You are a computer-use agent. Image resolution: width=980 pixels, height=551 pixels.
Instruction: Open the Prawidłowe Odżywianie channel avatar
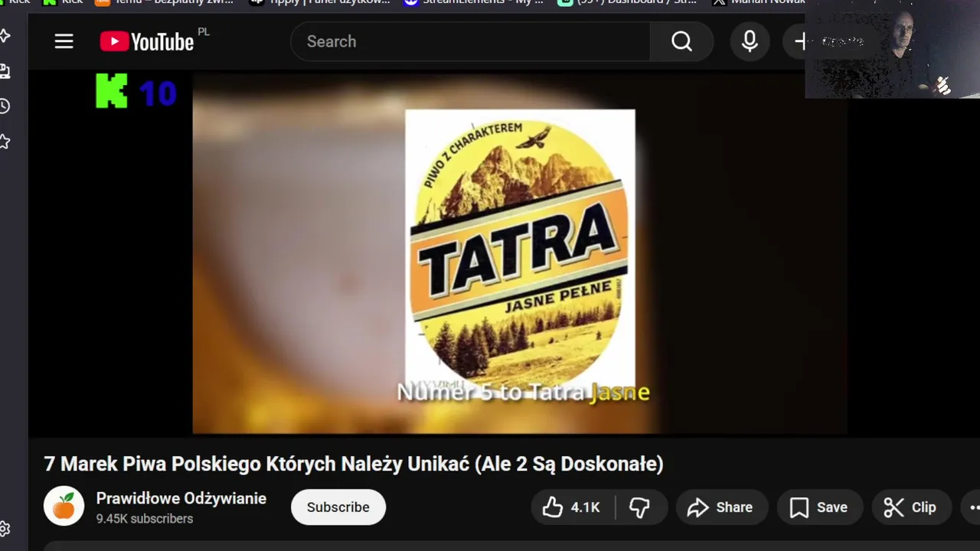pyautogui.click(x=64, y=507)
